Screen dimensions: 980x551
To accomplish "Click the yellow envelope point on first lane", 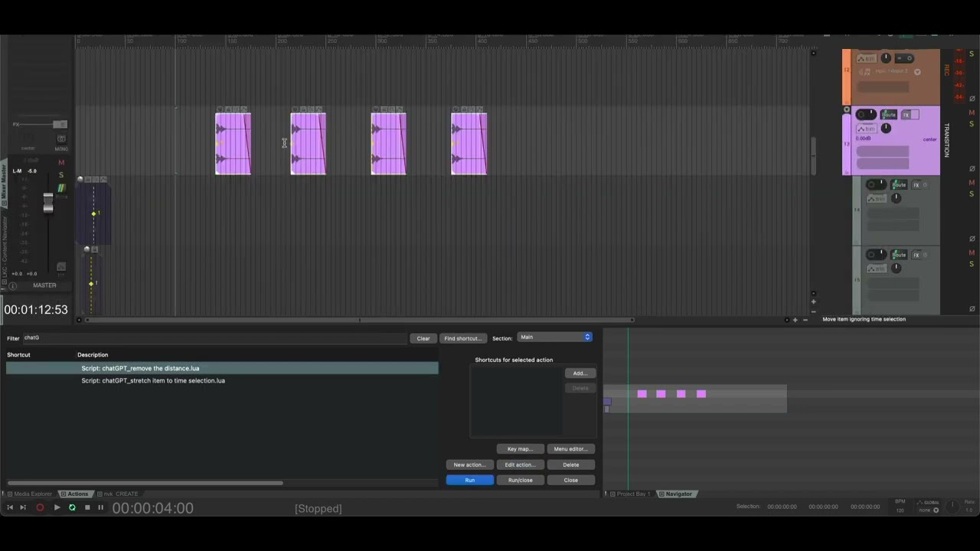I will (x=93, y=214).
